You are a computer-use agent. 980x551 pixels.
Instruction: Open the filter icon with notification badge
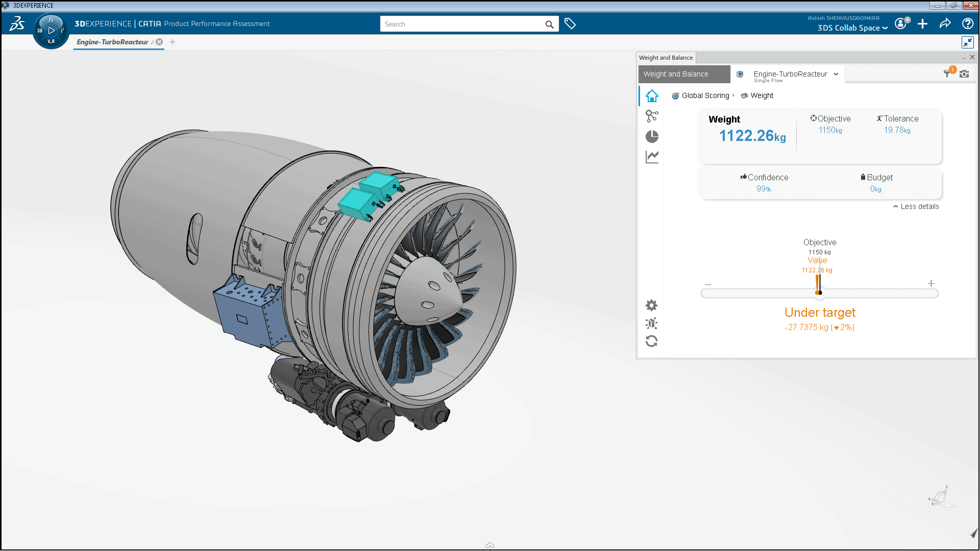(948, 73)
